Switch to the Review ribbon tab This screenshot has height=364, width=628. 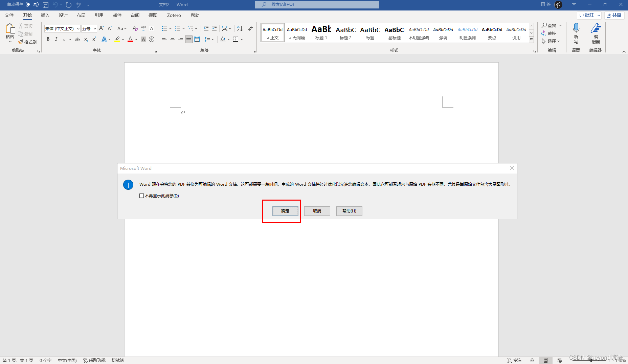coord(135,15)
